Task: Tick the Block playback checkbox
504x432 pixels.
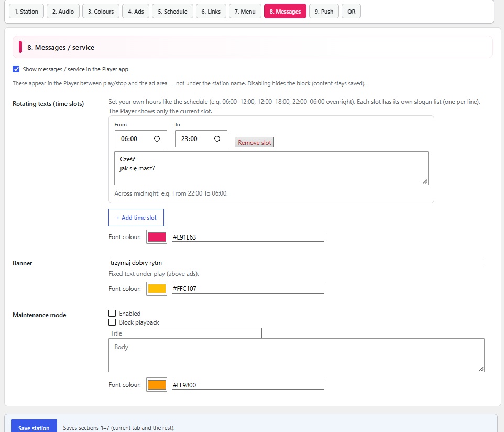Action: tap(112, 322)
